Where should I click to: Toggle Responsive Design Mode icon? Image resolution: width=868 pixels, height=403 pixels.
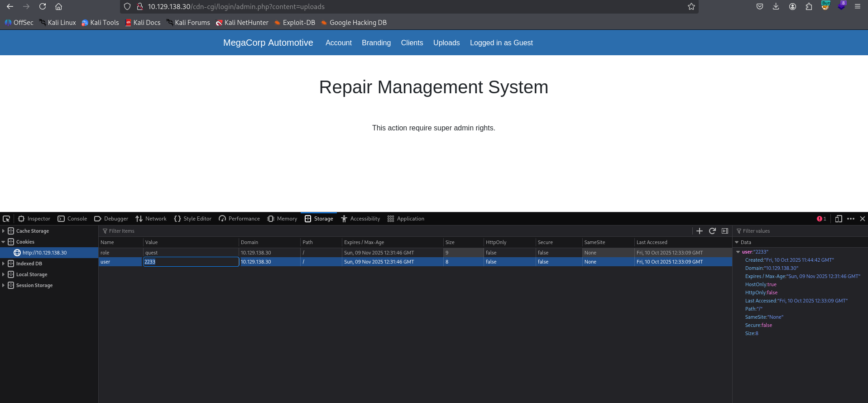point(839,219)
